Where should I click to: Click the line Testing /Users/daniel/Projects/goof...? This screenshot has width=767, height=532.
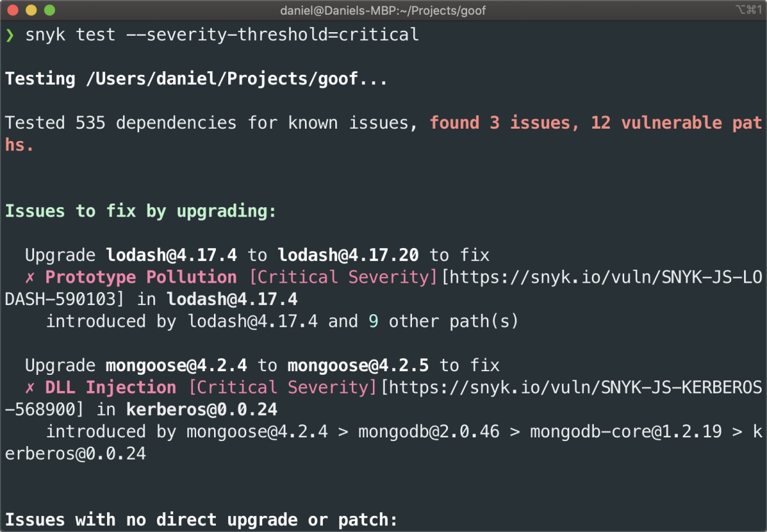[x=196, y=79]
